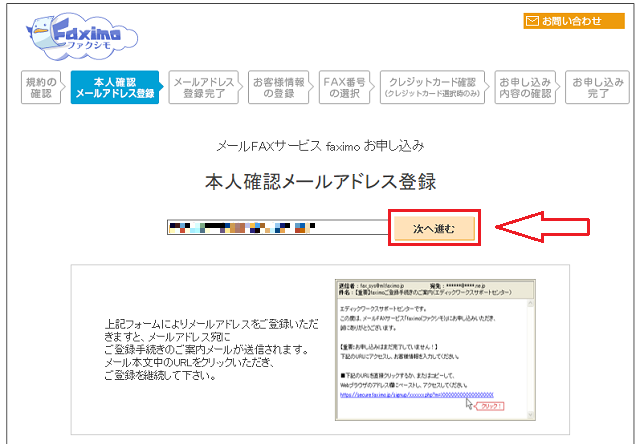Click the 次へ進む button

click(434, 228)
